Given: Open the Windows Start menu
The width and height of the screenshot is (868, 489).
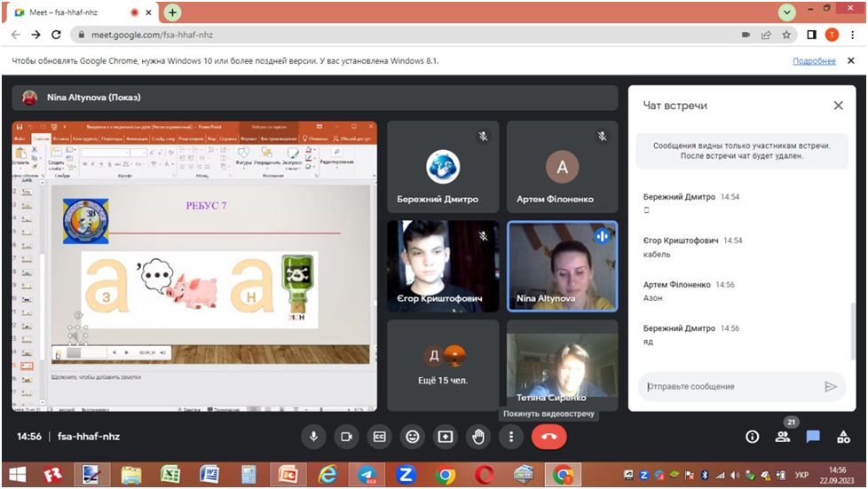Looking at the screenshot, I should [17, 475].
